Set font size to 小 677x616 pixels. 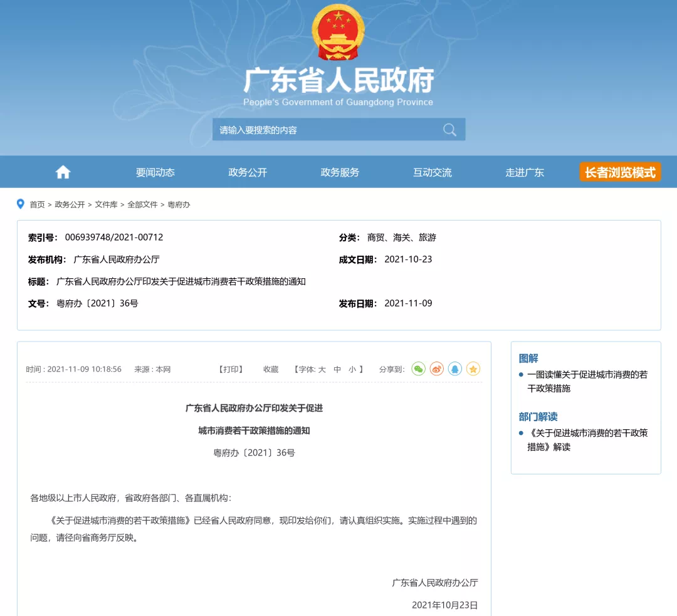point(352,370)
